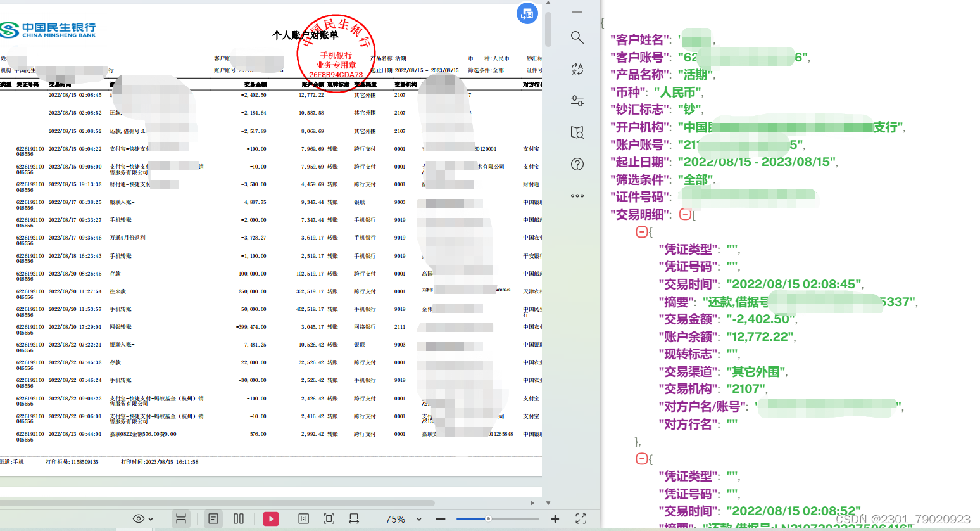Click the horizontal scrollbar right arrow
This screenshot has width=980, height=531.
coord(532,503)
